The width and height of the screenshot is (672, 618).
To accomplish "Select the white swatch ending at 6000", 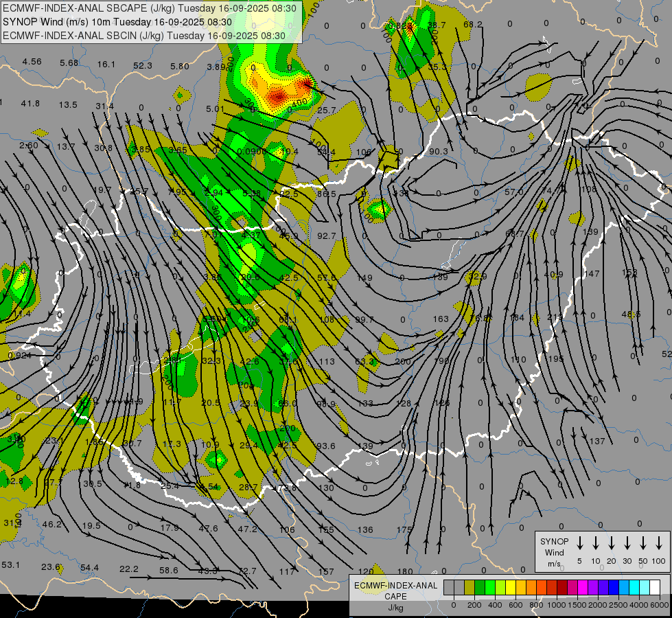I will tap(655, 587).
